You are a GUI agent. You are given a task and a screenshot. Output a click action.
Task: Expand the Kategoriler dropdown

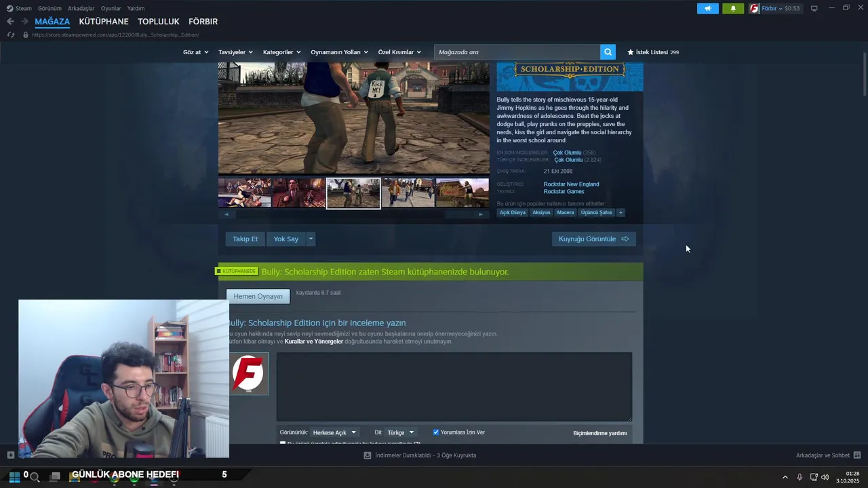tap(281, 52)
